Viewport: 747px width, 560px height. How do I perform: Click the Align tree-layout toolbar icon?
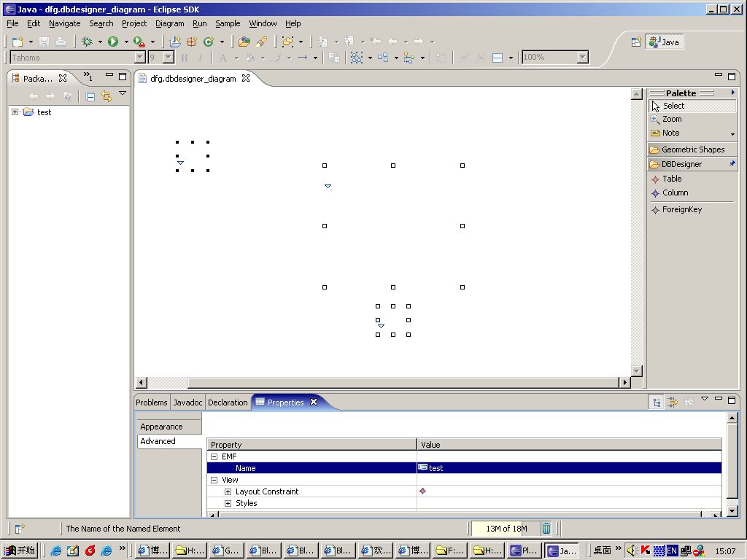click(x=409, y=58)
